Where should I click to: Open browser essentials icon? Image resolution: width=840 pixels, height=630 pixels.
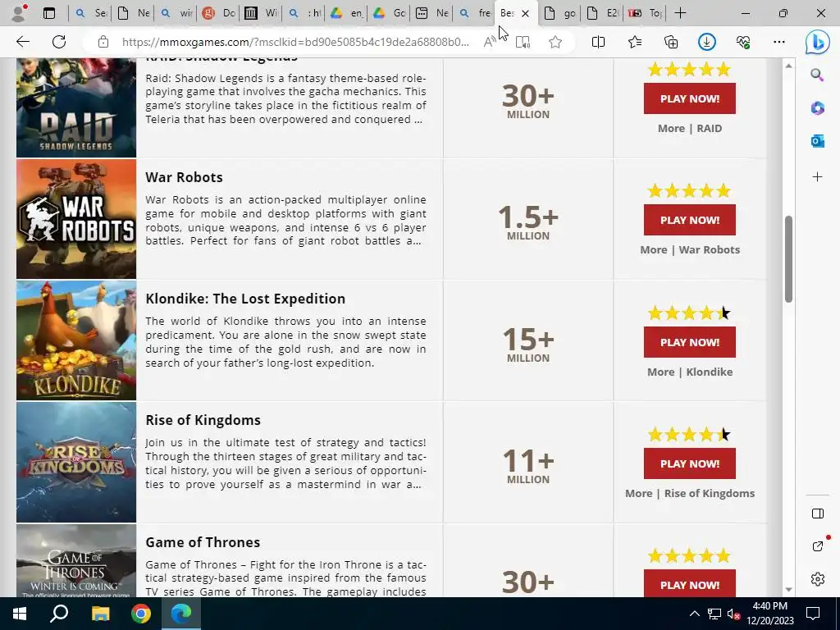click(x=743, y=42)
